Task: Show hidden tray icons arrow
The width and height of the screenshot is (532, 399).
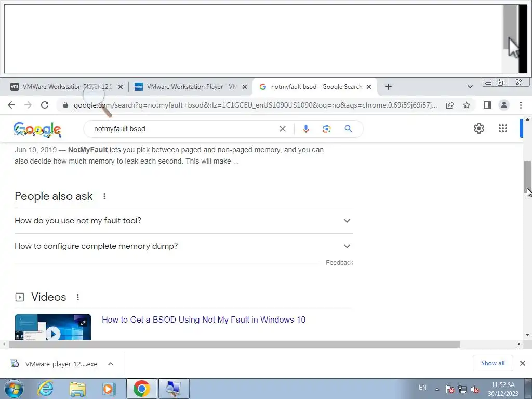Action: click(x=437, y=389)
